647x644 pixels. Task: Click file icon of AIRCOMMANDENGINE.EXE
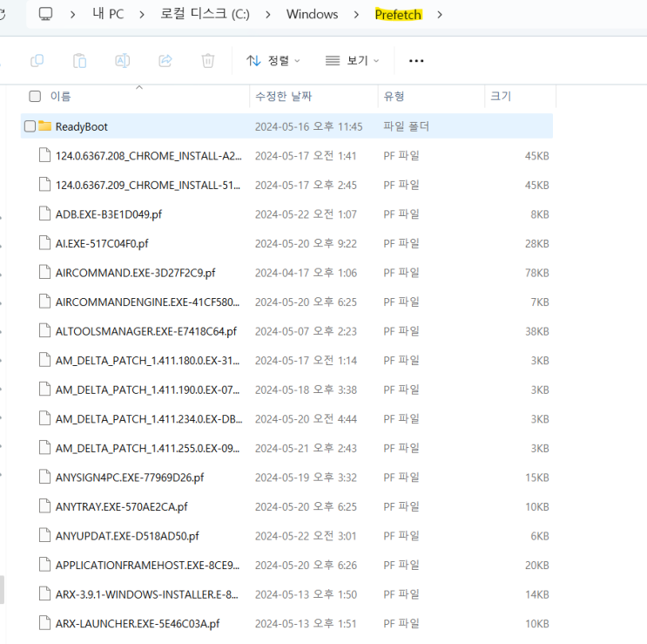point(45,302)
